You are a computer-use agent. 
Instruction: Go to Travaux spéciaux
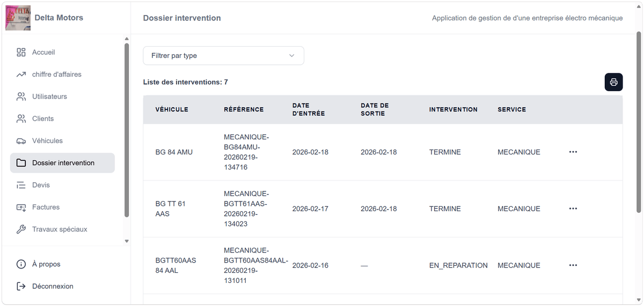62,229
